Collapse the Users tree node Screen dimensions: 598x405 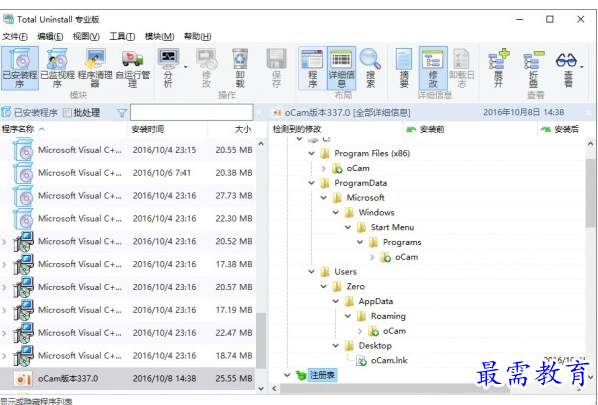(312, 272)
